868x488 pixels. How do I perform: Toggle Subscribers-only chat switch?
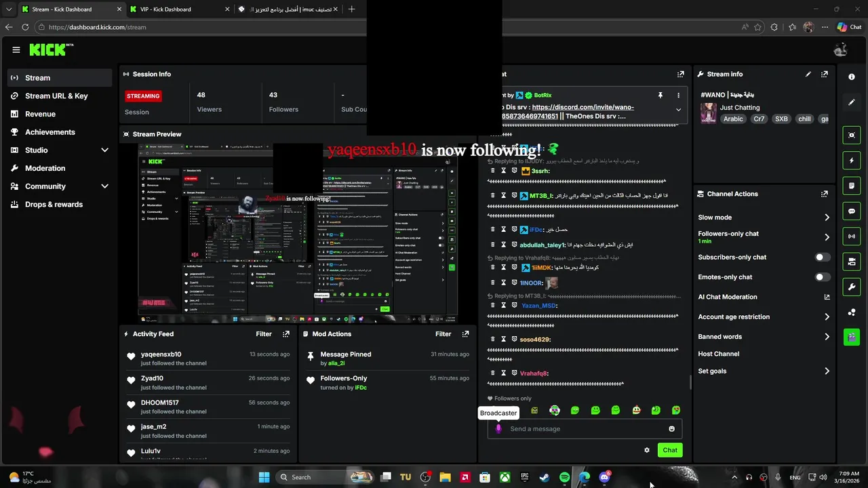pyautogui.click(x=822, y=258)
